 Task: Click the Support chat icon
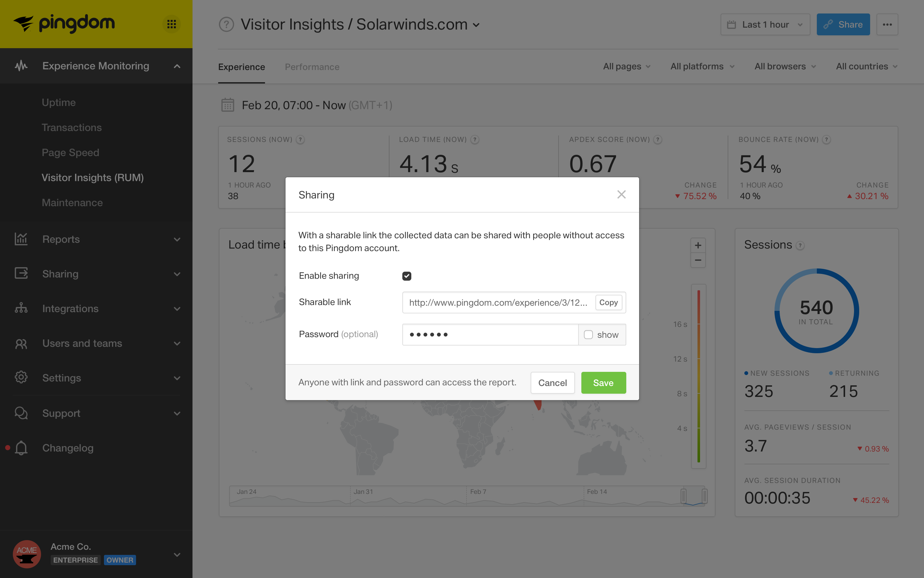pos(21,413)
